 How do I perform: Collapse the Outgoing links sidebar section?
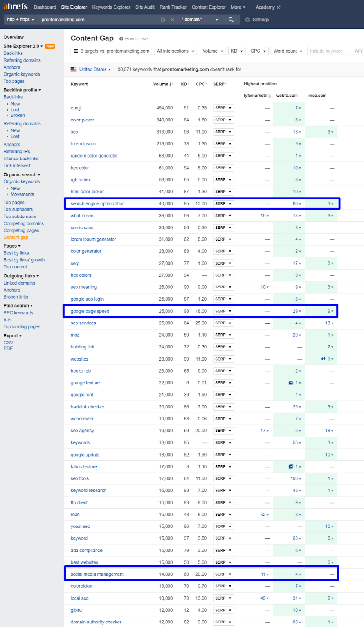tap(21, 276)
